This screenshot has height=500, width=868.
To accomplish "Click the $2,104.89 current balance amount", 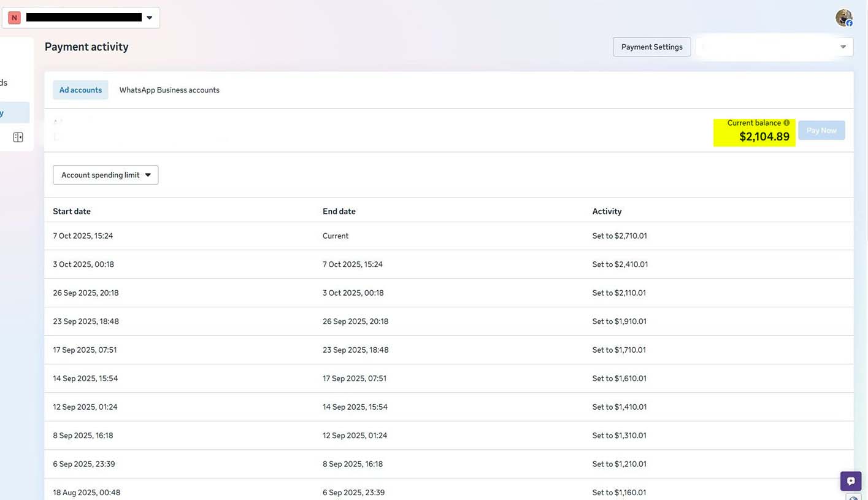I will (764, 136).
